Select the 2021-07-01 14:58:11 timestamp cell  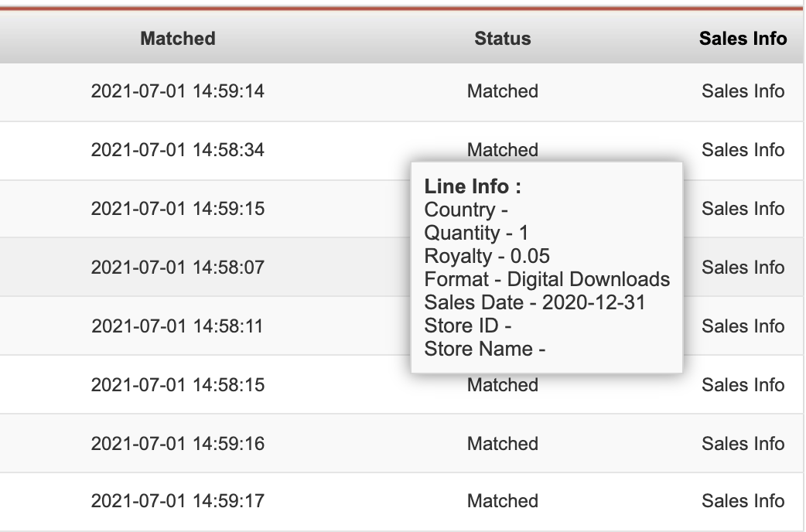click(178, 326)
